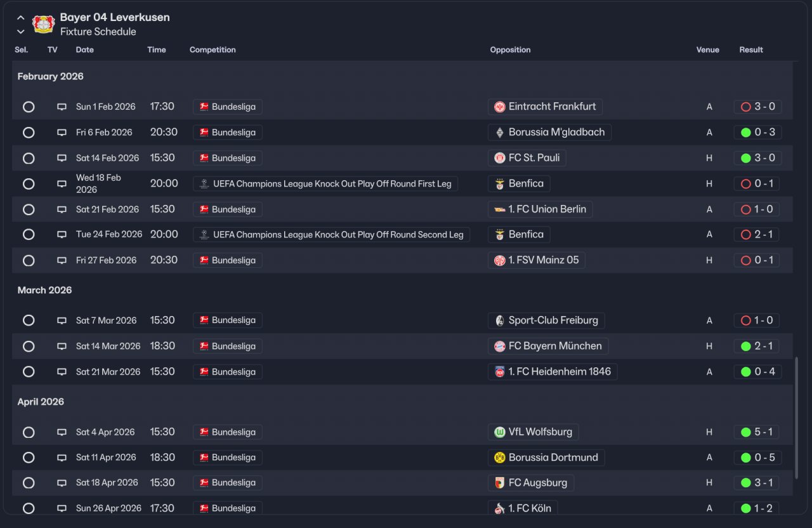Sort fixtures by the Date column header

click(84, 49)
